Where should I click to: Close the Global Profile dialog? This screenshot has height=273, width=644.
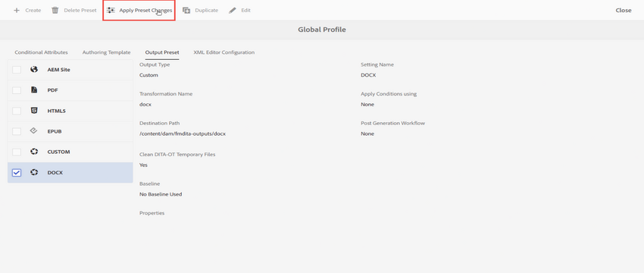(x=623, y=11)
